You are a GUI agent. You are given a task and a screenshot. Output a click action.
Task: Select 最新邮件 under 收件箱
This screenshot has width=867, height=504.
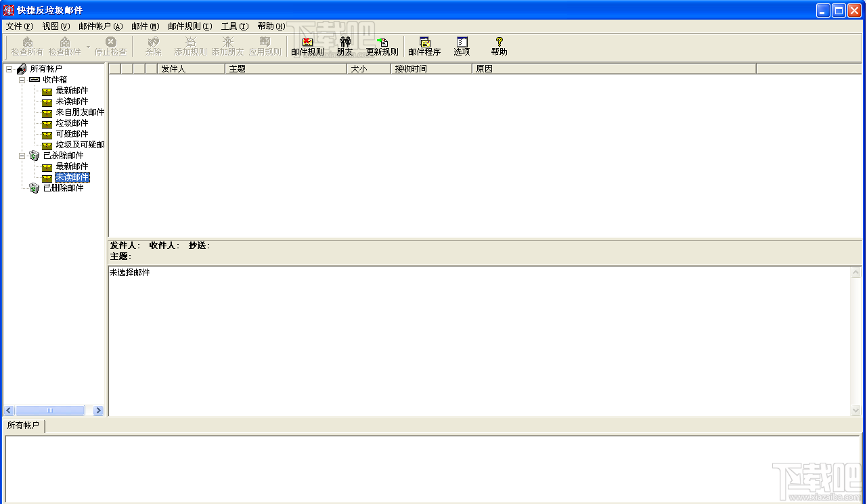[72, 91]
